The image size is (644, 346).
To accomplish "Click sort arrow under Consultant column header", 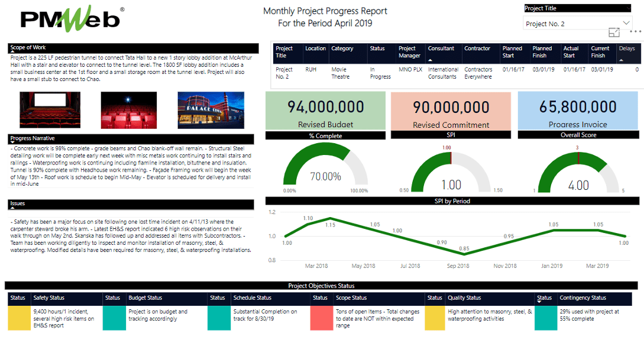I will [431, 60].
